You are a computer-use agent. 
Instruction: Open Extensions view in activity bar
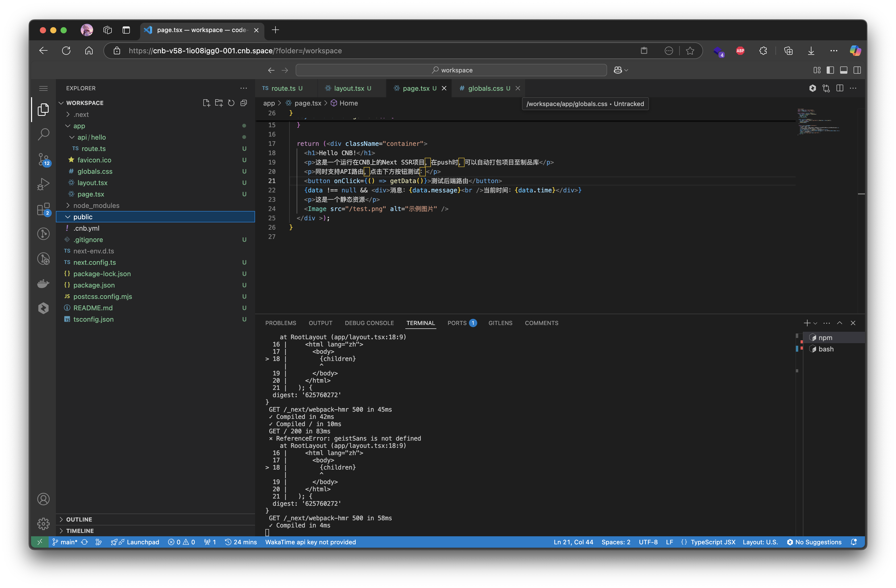click(43, 209)
